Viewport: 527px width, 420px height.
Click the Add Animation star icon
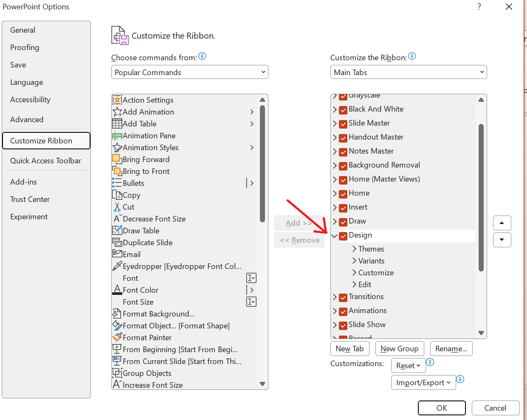coord(117,112)
